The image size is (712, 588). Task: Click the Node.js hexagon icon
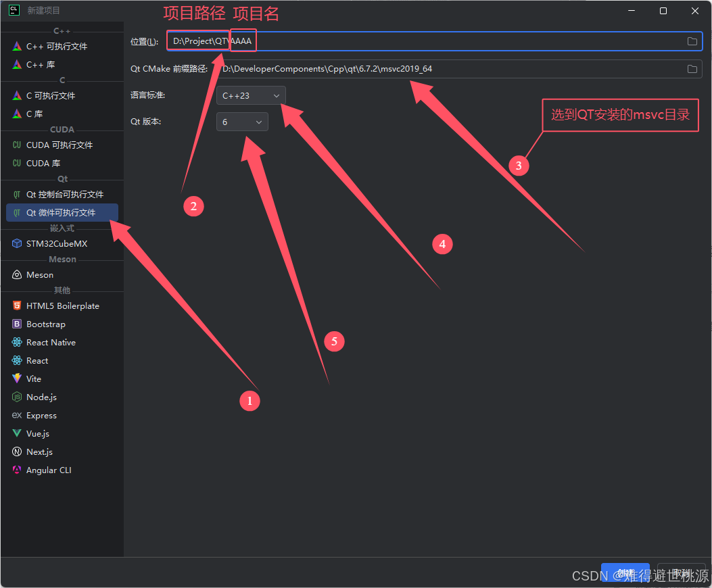(17, 397)
